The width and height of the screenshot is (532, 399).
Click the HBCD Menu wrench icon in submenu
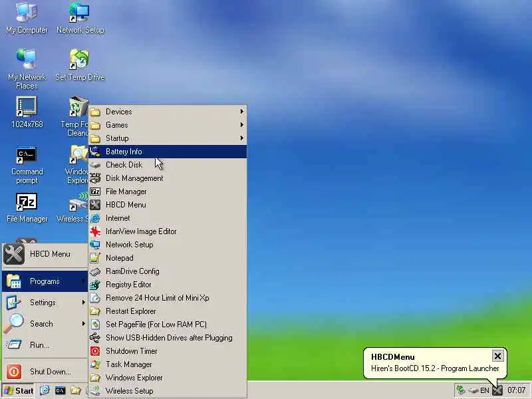(95, 205)
